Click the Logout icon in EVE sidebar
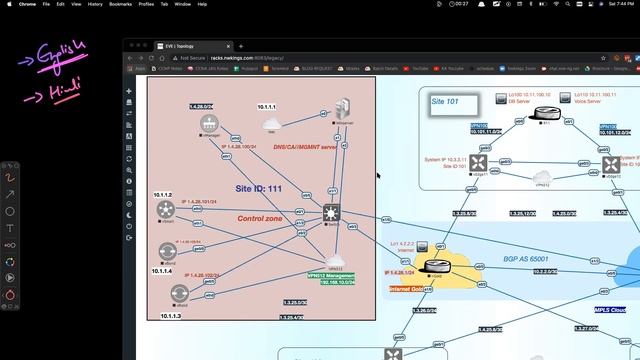Image resolution: width=640 pixels, height=360 pixels. pos(129,238)
